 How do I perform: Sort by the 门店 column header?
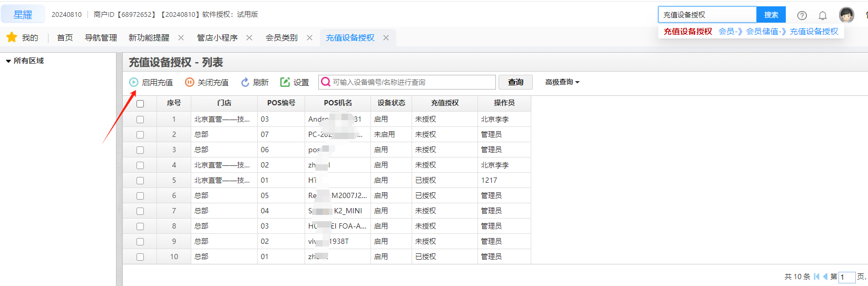(x=224, y=103)
